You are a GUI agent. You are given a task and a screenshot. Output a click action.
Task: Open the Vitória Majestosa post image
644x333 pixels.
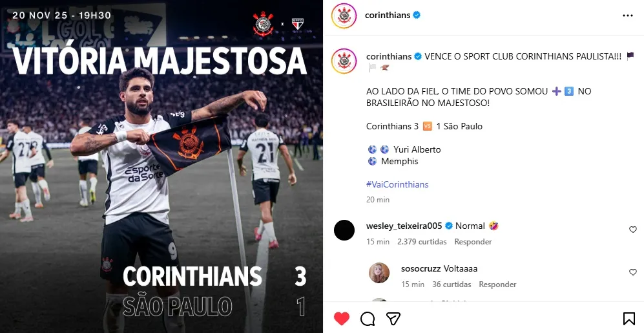pyautogui.click(x=161, y=167)
